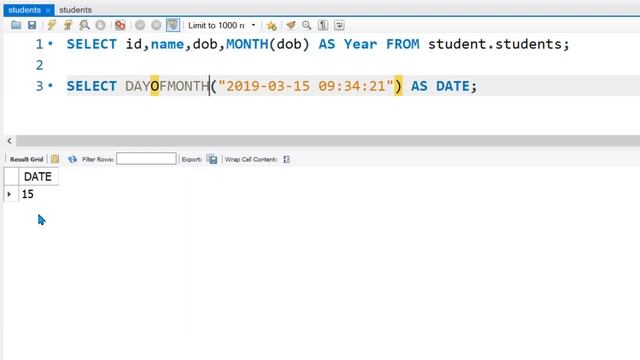Click line 1 statement marker dot
The image size is (640, 360).
[50, 43]
